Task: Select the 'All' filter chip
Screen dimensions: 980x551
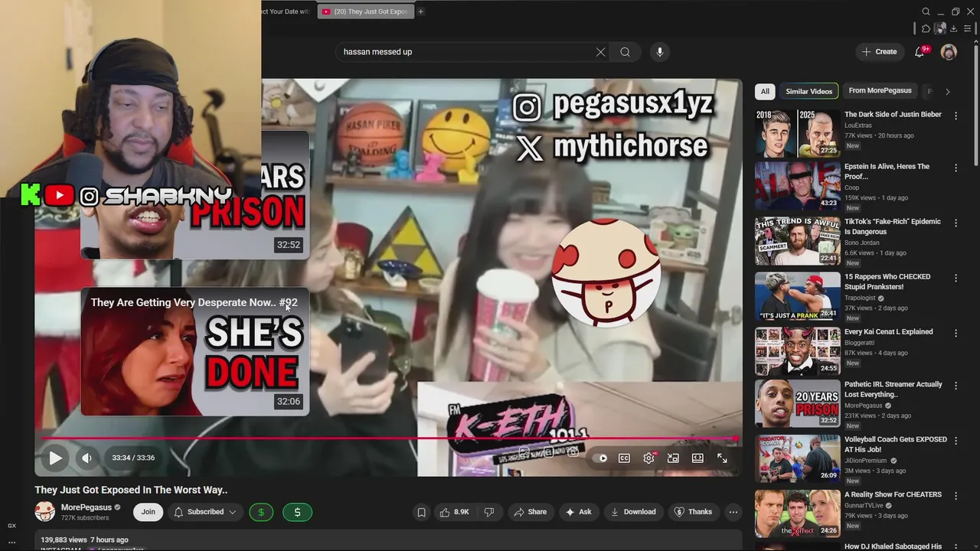Action: tap(764, 91)
